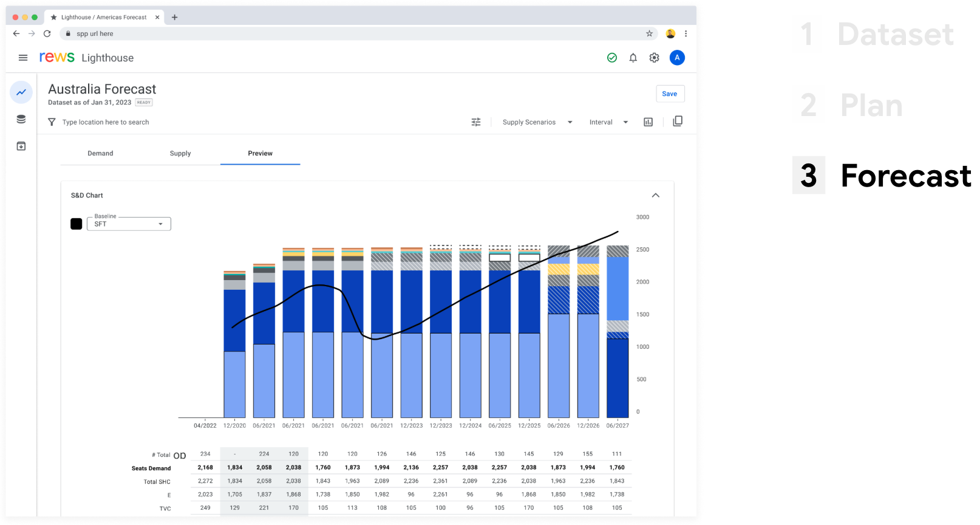Click the copy duplicate icon
This screenshot has width=980, height=525.
click(x=678, y=121)
